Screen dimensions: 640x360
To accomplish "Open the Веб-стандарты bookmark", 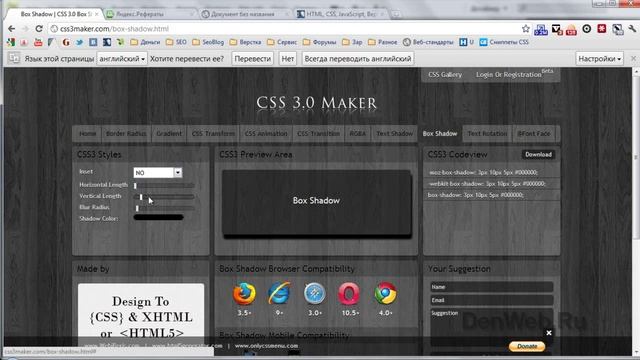I will [x=428, y=42].
